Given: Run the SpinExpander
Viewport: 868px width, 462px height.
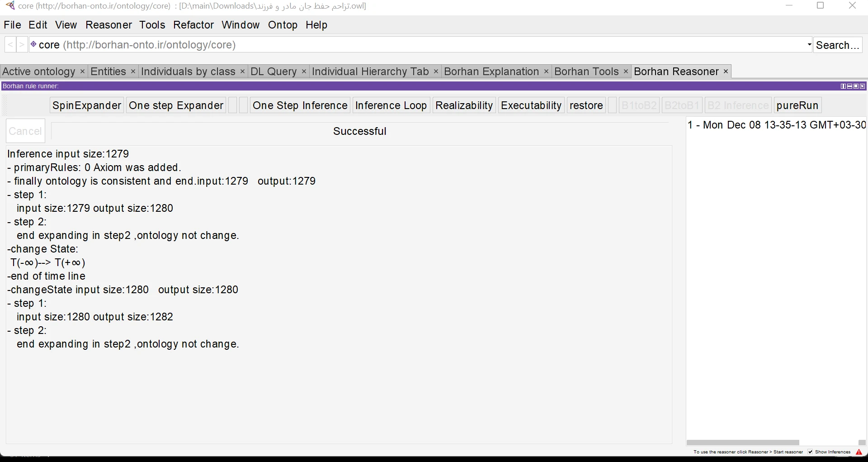Looking at the screenshot, I should point(86,105).
